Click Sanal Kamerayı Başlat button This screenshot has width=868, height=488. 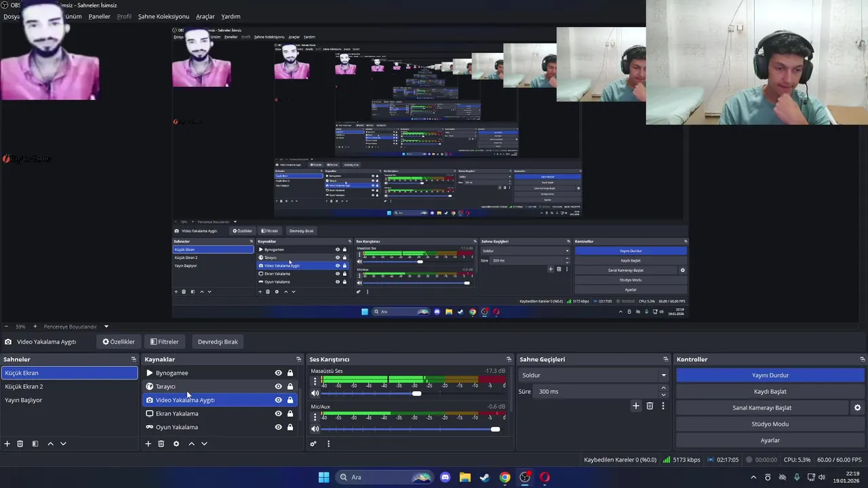[x=762, y=407]
